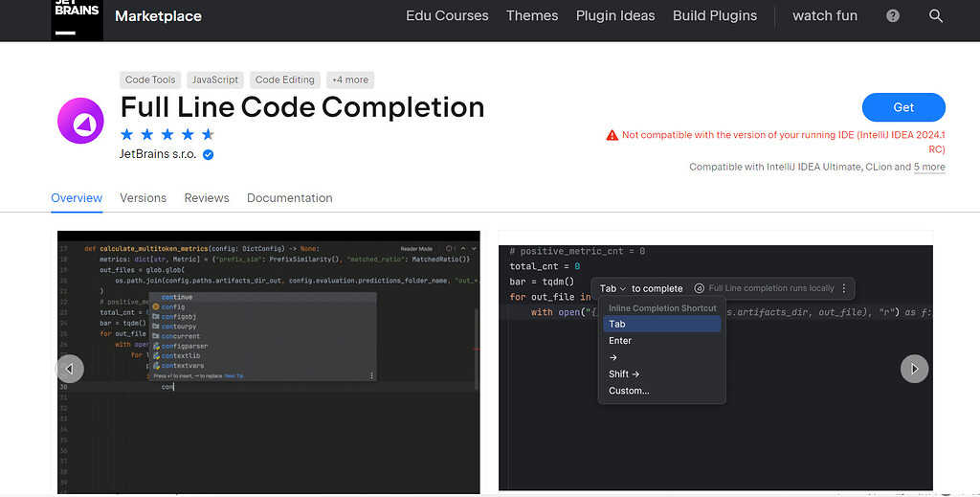Open Plugin Ideas page
This screenshot has height=497, width=980.
(x=615, y=15)
